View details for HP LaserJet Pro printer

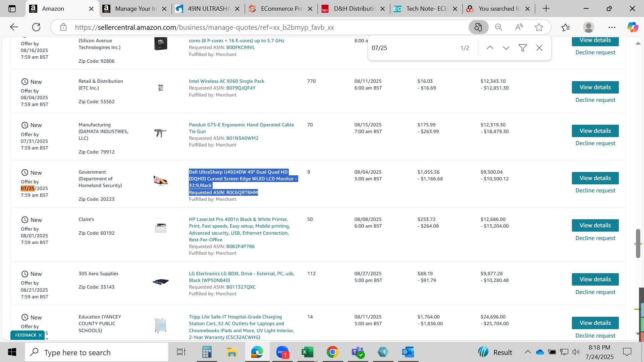(x=595, y=226)
